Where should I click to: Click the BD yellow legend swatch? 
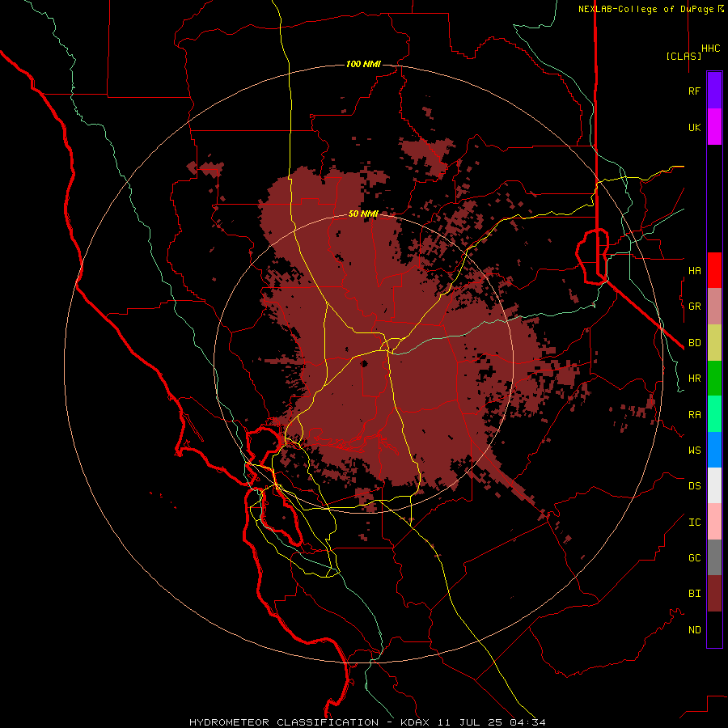[714, 343]
